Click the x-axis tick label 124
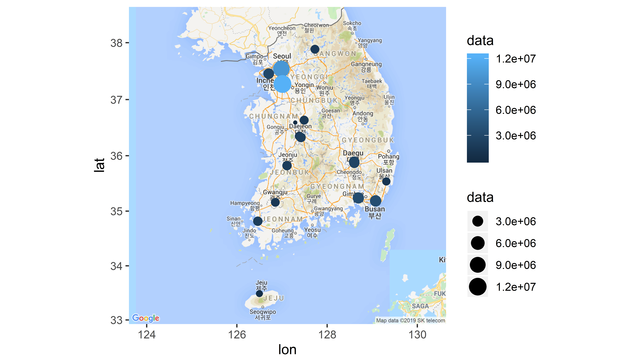Viewport: 637px width, 364px height. (x=147, y=335)
